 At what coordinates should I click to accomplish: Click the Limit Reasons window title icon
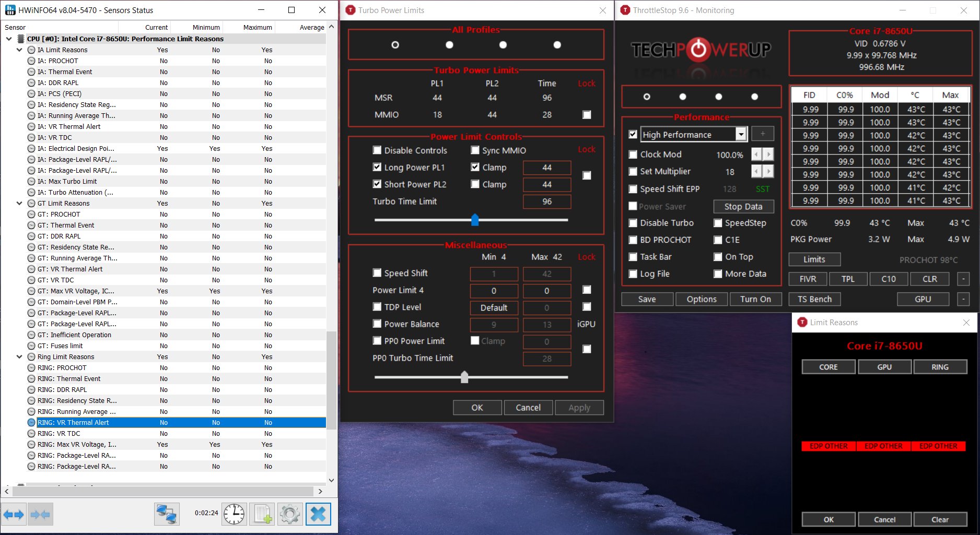click(802, 322)
